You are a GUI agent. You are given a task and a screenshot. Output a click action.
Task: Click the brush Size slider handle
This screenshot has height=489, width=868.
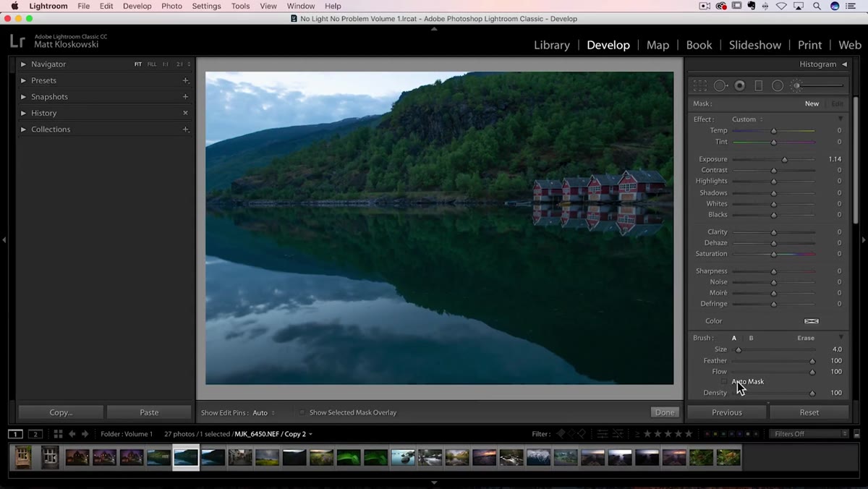[739, 349]
